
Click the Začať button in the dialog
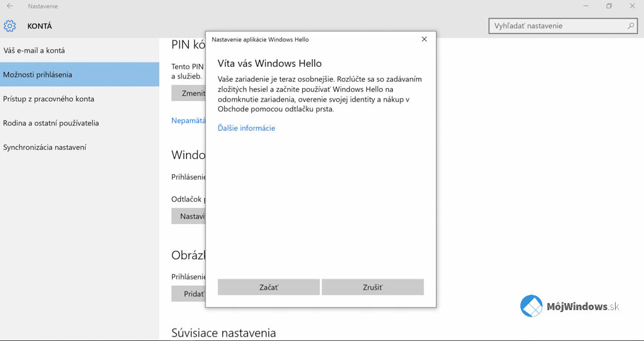click(x=269, y=287)
